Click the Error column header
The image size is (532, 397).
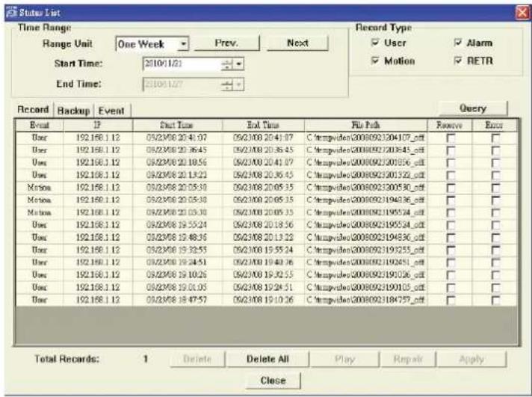[x=495, y=126]
